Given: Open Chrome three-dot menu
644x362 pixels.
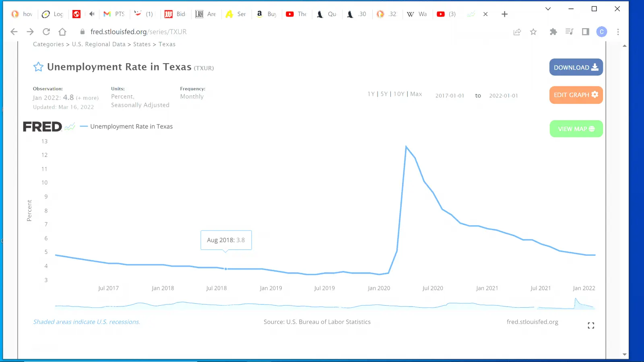Looking at the screenshot, I should [x=618, y=32].
